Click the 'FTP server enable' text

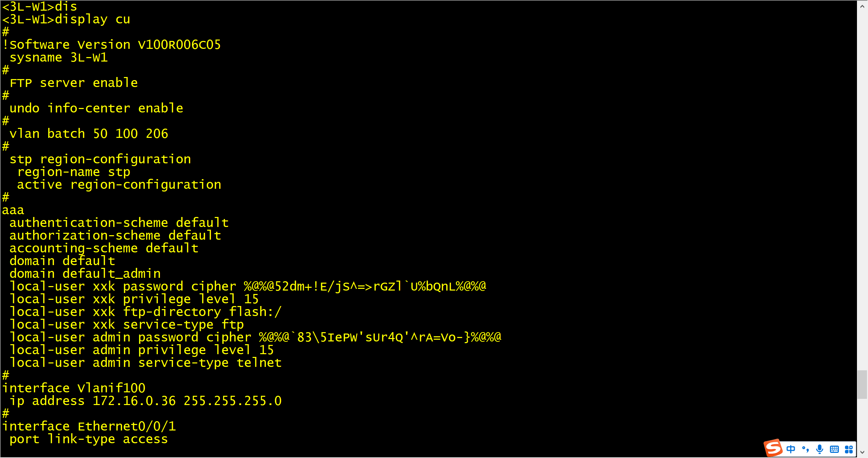(74, 83)
